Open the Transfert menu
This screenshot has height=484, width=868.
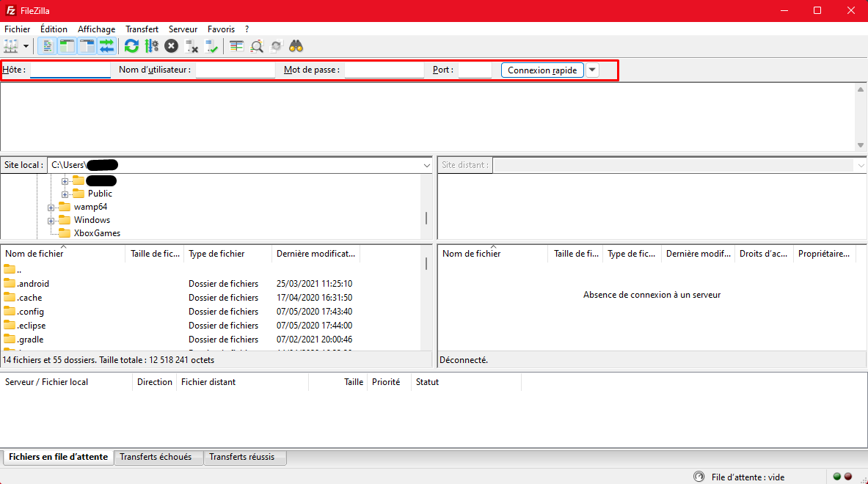(x=142, y=29)
